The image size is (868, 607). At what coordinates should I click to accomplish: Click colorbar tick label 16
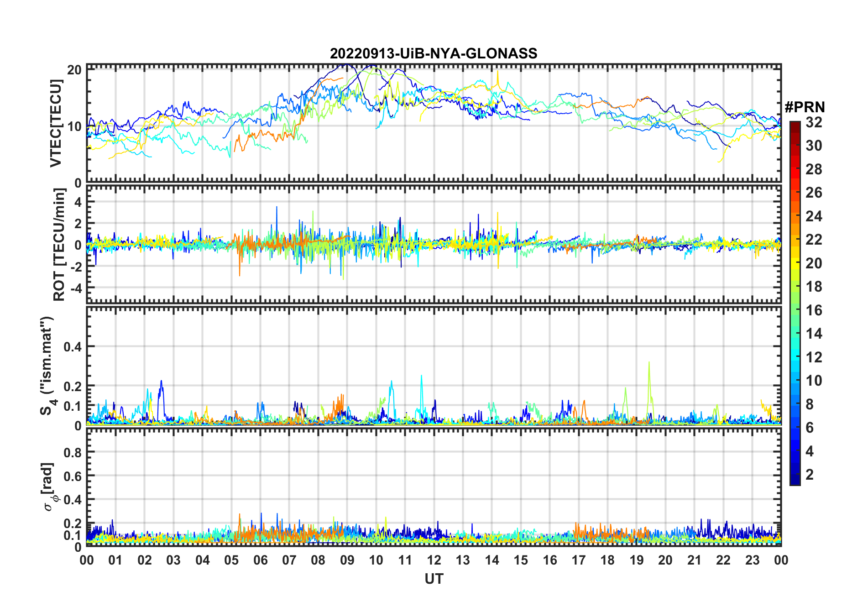click(814, 310)
